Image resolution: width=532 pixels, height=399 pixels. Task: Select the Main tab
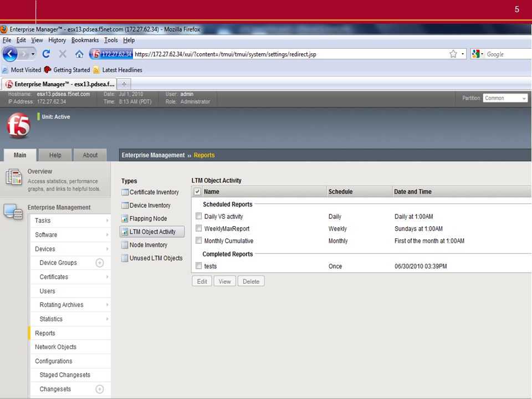20,155
